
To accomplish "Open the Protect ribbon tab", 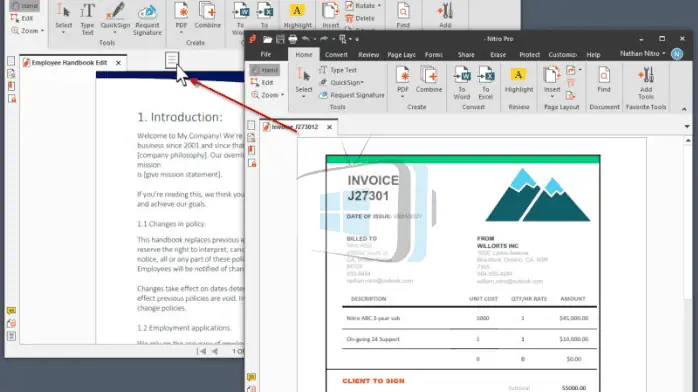I will click(x=529, y=55).
